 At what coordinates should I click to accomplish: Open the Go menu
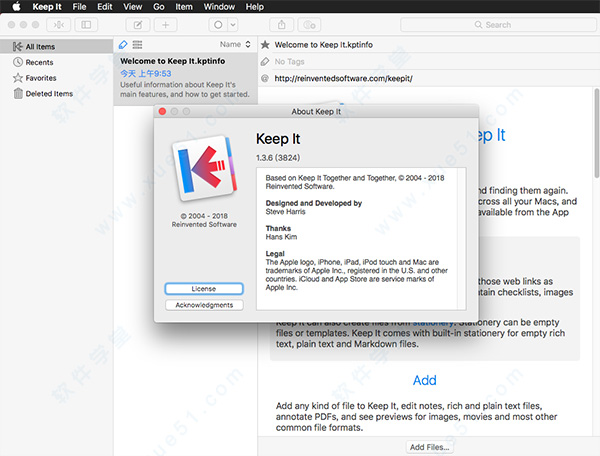click(x=158, y=7)
